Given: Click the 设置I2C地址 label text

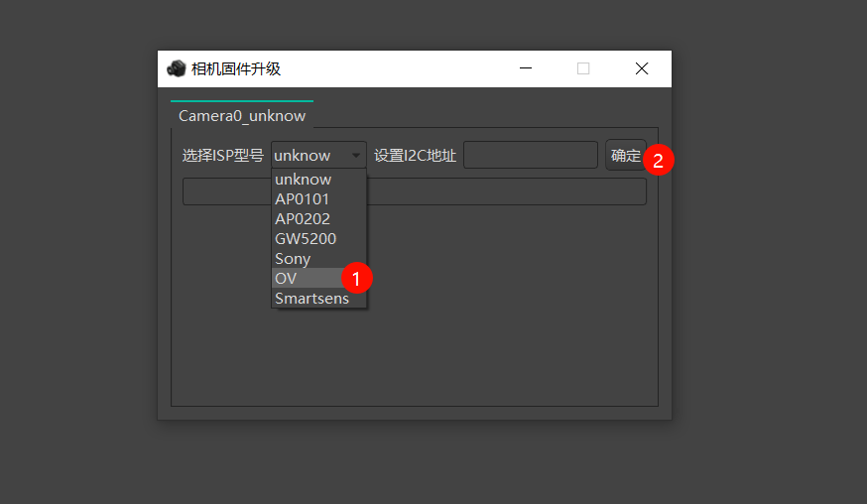Looking at the screenshot, I should pyautogui.click(x=415, y=156).
